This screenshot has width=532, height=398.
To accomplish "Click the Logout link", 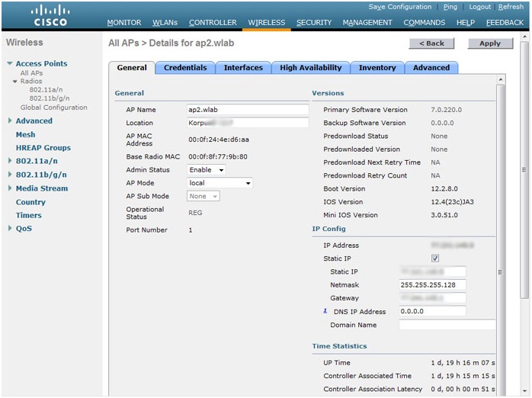I will [479, 7].
